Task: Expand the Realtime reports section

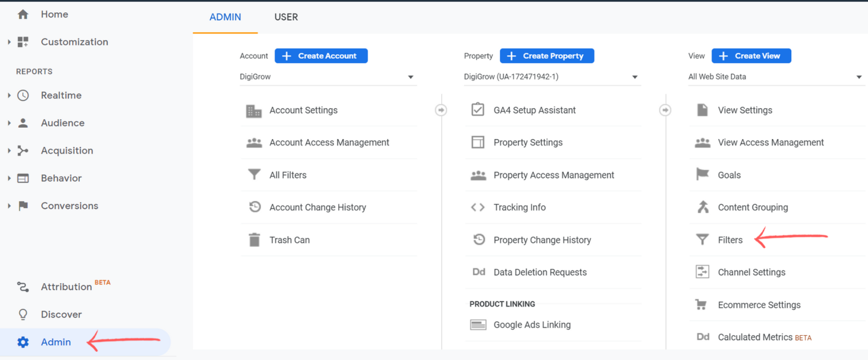Action: 9,95
